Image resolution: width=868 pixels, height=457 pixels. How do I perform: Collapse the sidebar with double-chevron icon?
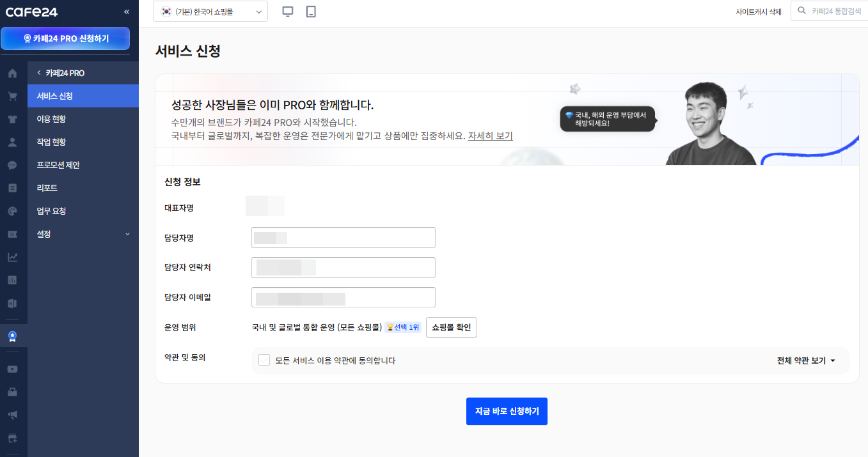tap(126, 12)
